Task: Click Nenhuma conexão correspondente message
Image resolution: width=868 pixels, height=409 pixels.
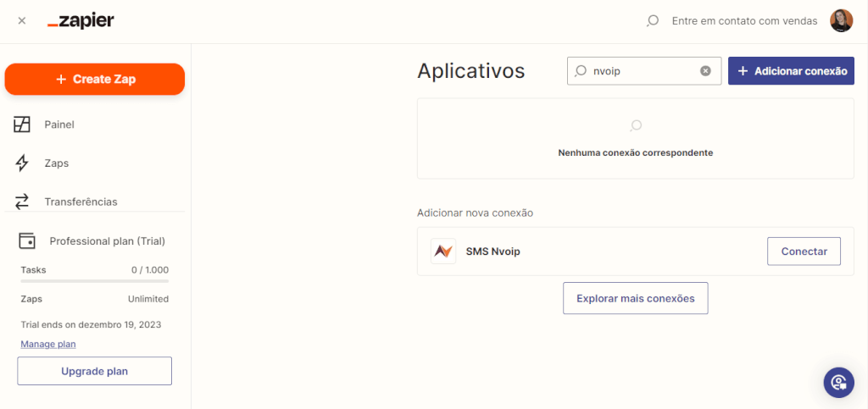Action: pyautogui.click(x=636, y=153)
